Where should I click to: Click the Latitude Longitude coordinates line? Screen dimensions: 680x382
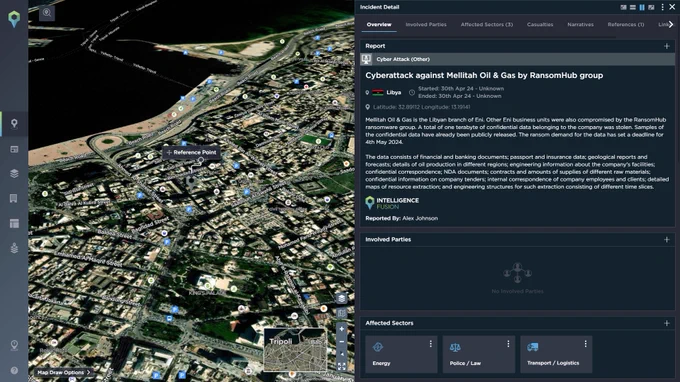pos(421,107)
